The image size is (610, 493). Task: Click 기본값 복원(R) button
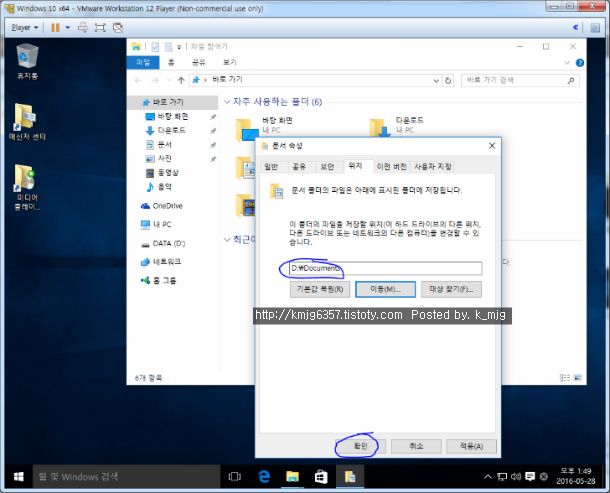[x=320, y=289]
